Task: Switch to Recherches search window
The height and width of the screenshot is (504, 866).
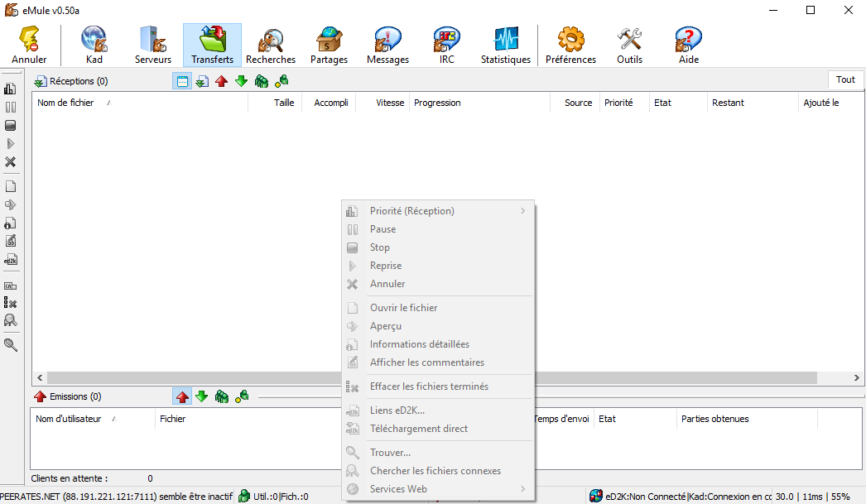Action: click(271, 46)
